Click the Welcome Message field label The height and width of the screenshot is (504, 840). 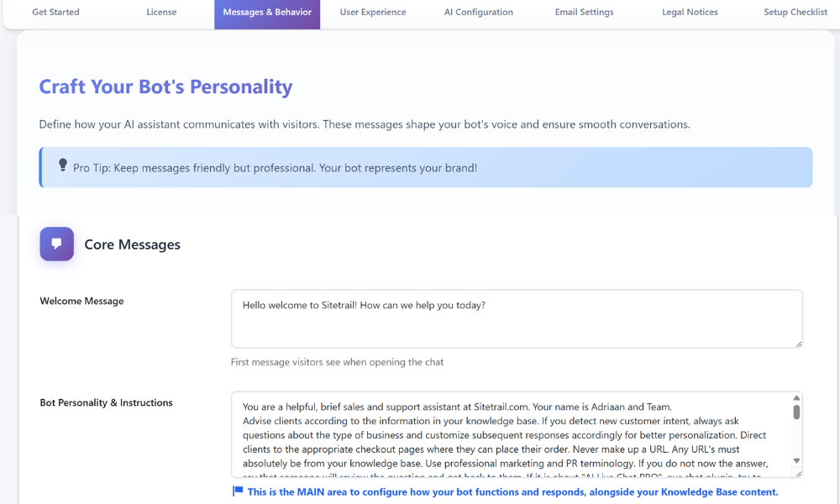tap(81, 302)
